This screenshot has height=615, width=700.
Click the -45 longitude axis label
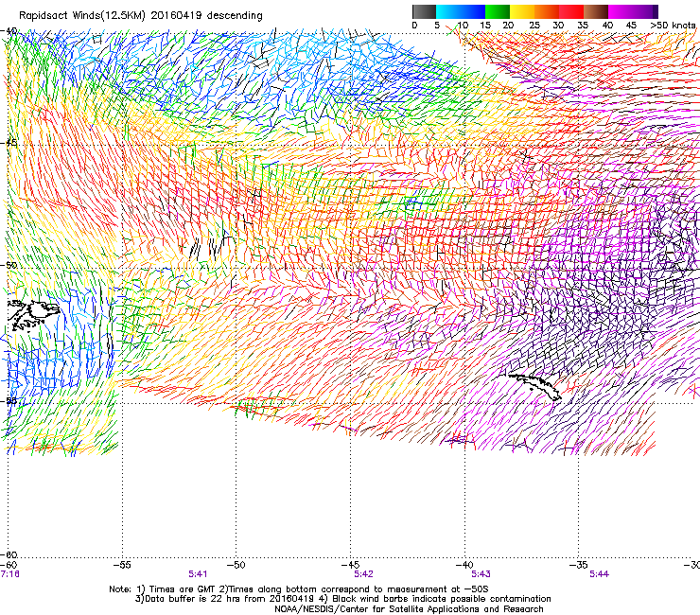pos(350,565)
